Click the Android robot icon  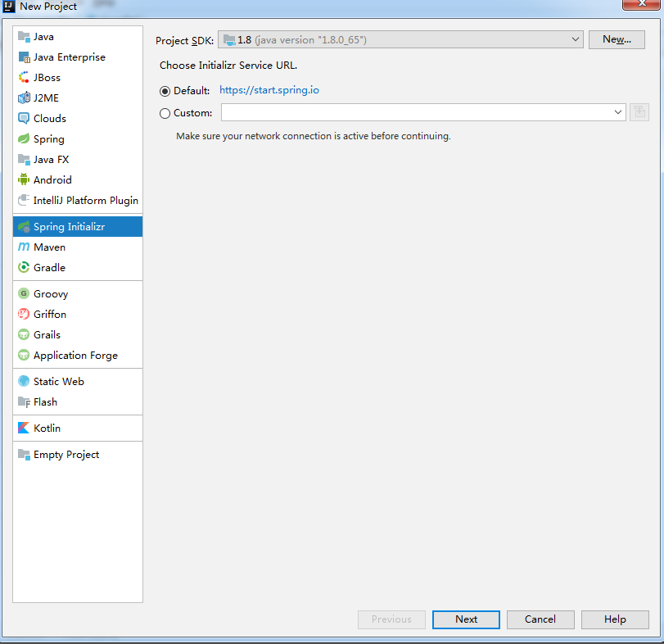click(24, 179)
